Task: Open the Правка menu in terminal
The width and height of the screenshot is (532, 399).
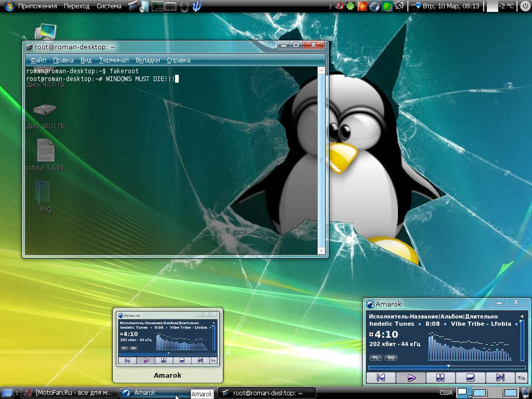Action: [63, 60]
